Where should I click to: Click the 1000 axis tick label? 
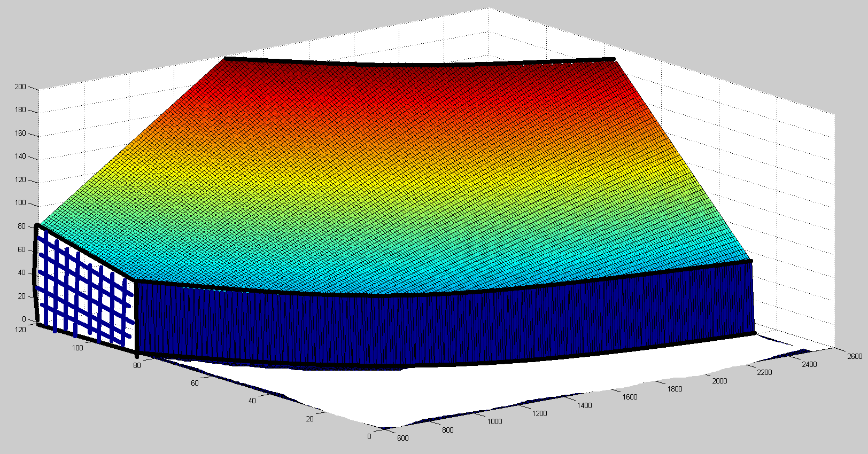[x=494, y=421]
